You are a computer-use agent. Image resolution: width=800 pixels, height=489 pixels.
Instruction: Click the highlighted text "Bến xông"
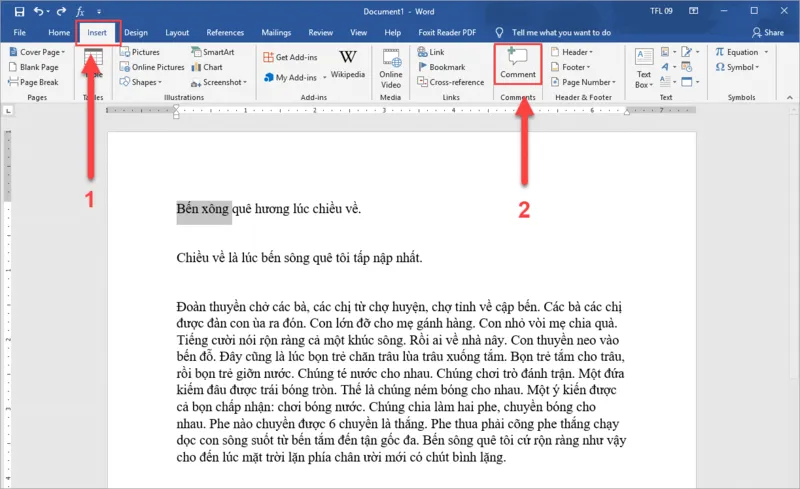(203, 209)
